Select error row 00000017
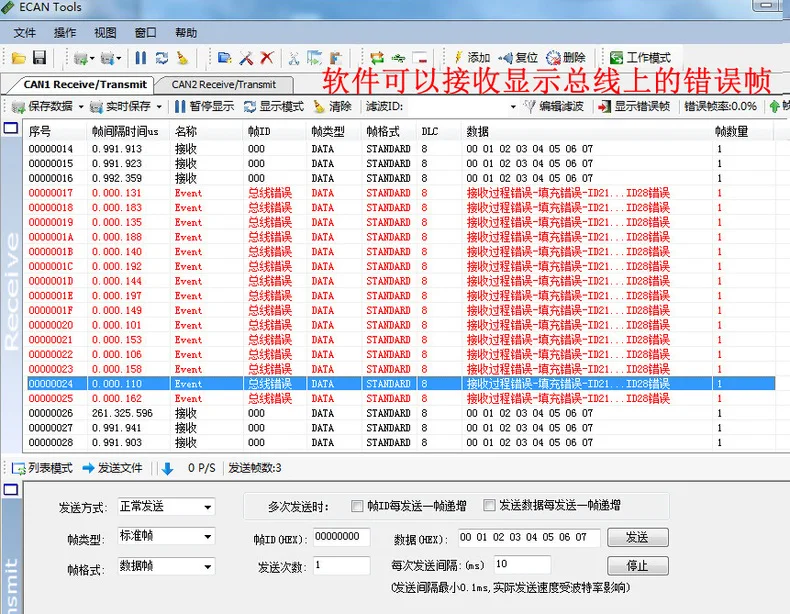The height and width of the screenshot is (614, 790). click(x=401, y=193)
